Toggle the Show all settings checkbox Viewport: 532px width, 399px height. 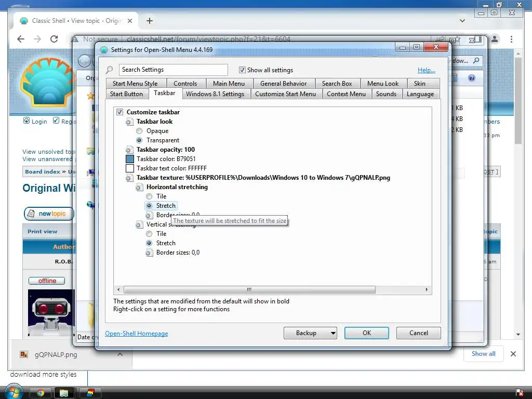(242, 70)
